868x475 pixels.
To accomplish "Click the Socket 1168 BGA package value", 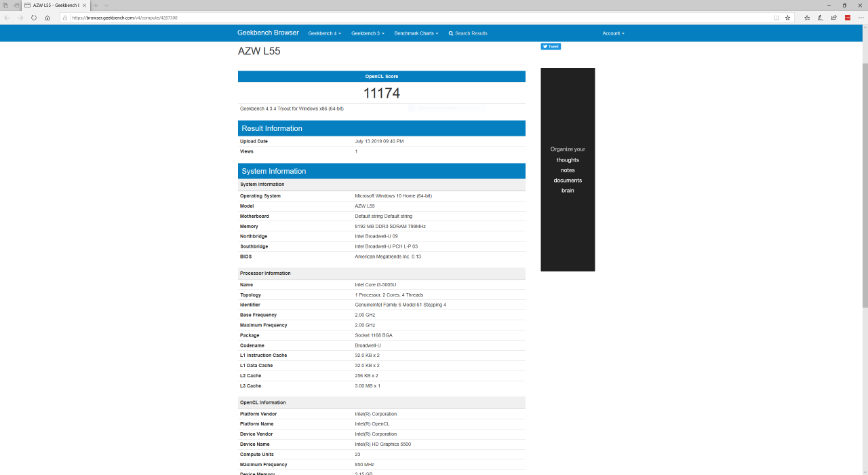I will pos(374,335).
